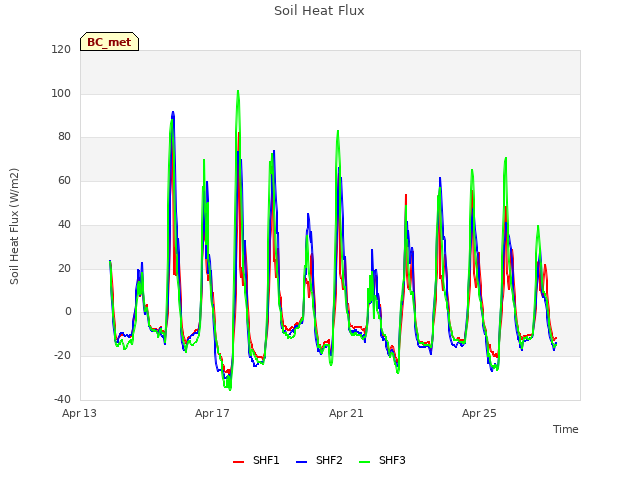Click the -40 y-axis tick label
640x480 pixels.
[62, 399]
